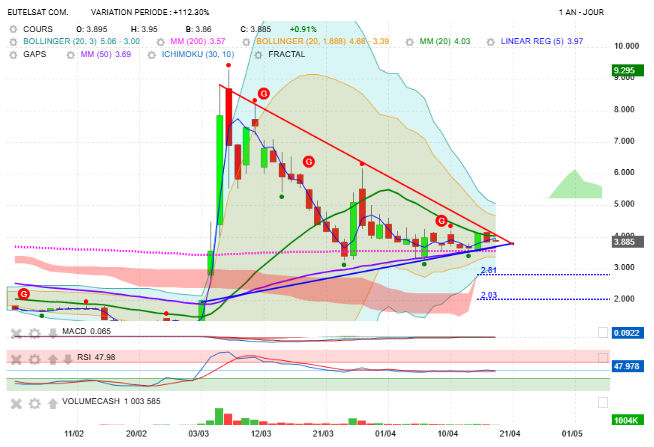Click the 11/02 date on time axis
Image resolution: width=654 pixels, height=447 pixels.
tap(74, 434)
